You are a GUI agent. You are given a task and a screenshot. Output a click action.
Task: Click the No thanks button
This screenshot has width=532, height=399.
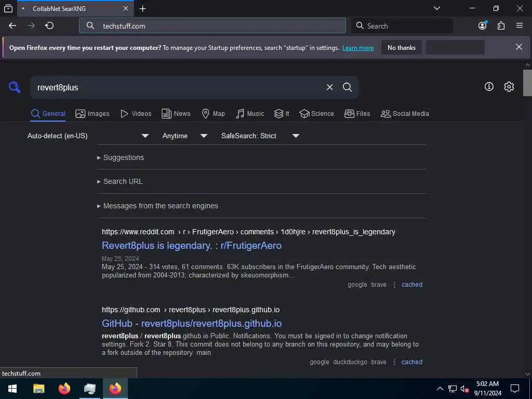pyautogui.click(x=402, y=47)
